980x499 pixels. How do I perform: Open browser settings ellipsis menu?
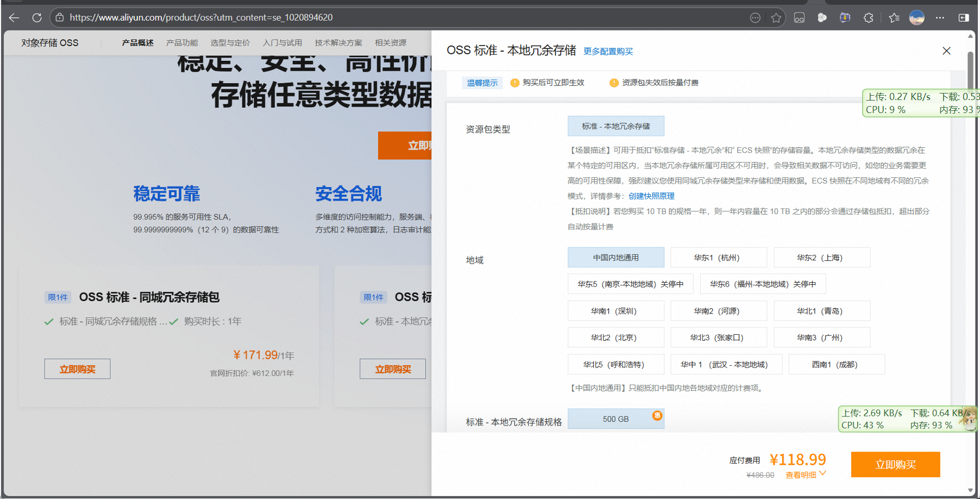(940, 18)
